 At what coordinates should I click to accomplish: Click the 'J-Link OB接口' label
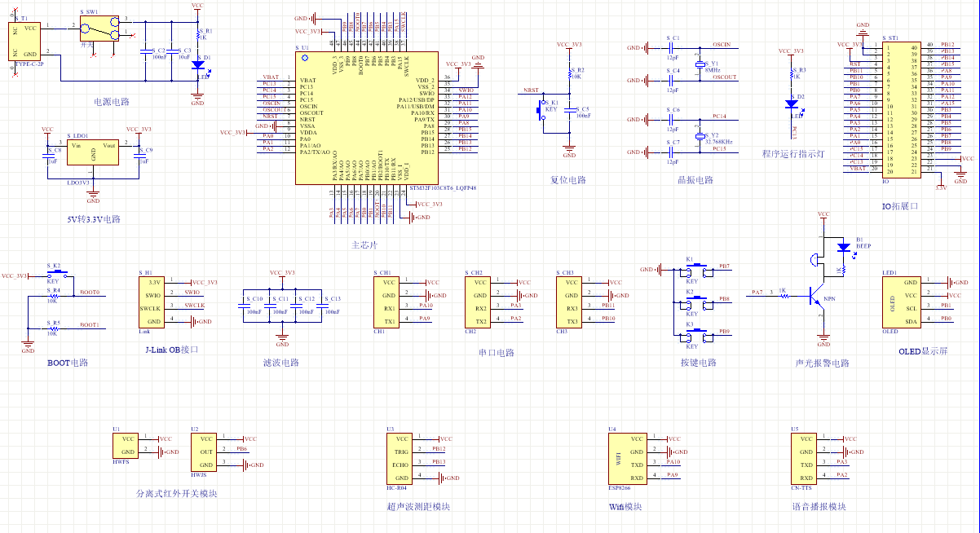[x=171, y=350]
